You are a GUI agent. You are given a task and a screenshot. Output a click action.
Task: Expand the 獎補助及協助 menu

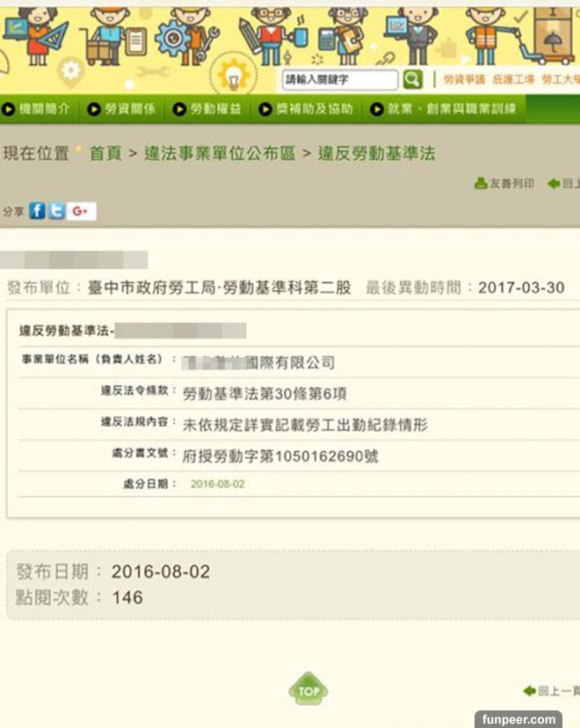307,110
